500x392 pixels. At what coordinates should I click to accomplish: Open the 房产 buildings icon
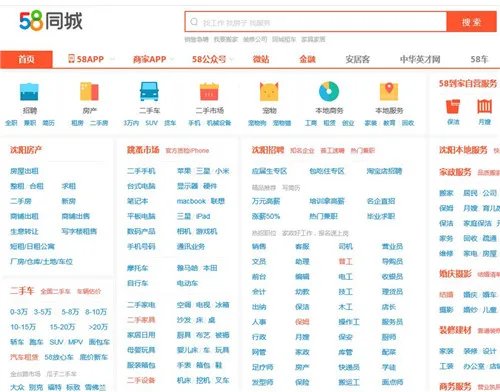pos(89,92)
